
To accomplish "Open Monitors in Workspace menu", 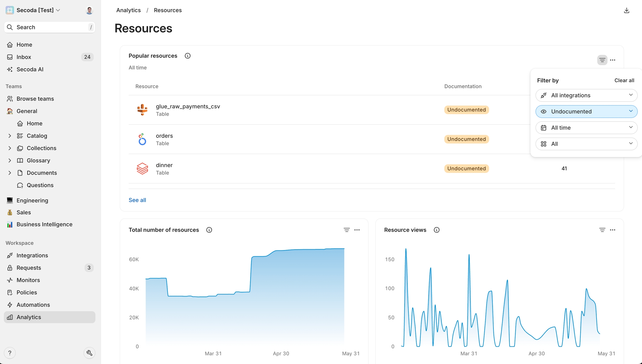I will point(28,280).
